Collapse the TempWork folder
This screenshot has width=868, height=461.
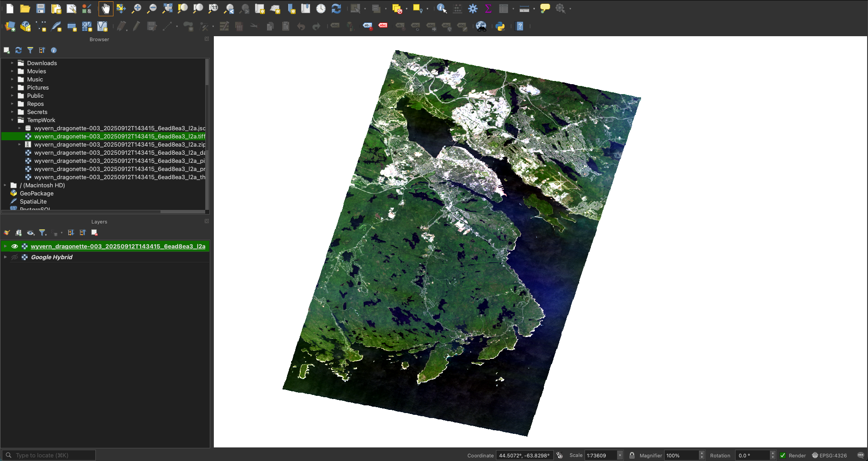pyautogui.click(x=12, y=120)
